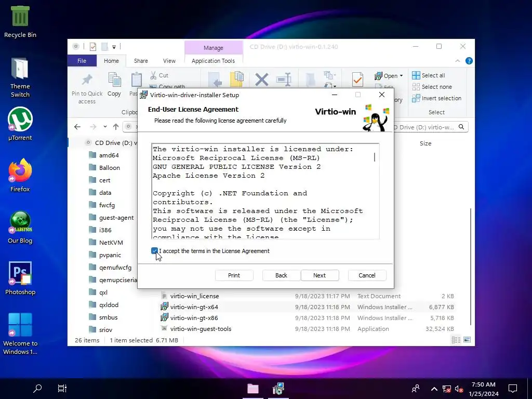
Task: Open Explorer help question mark
Action: point(469,61)
